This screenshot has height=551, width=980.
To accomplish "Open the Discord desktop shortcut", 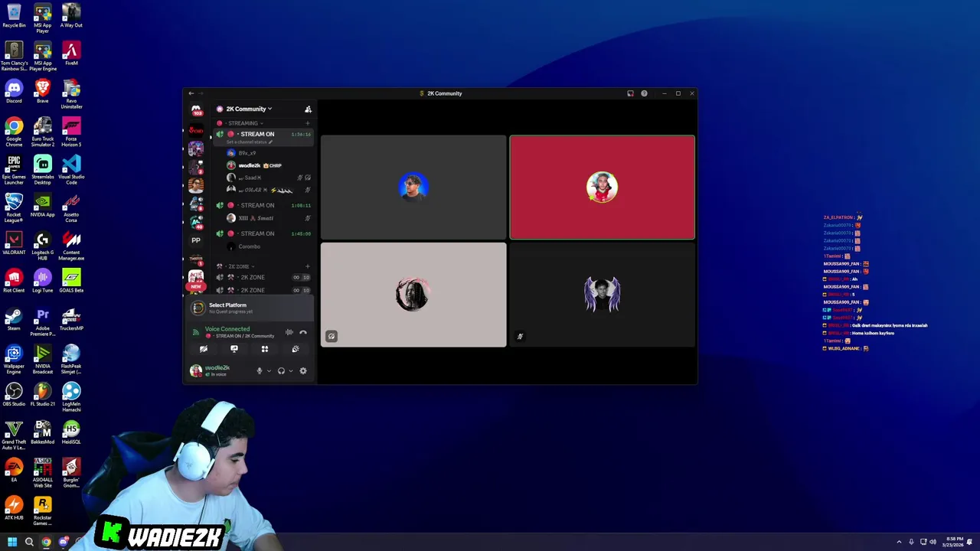I will pos(14,91).
